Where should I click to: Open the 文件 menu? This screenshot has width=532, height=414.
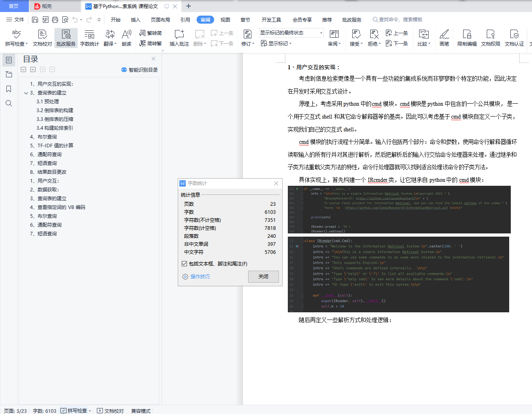15,20
